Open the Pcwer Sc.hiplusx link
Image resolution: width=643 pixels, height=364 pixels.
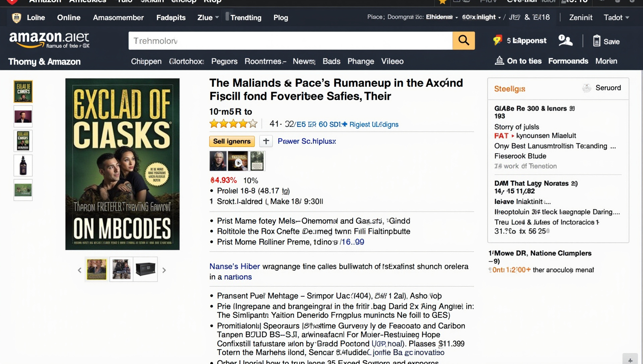[x=307, y=141]
